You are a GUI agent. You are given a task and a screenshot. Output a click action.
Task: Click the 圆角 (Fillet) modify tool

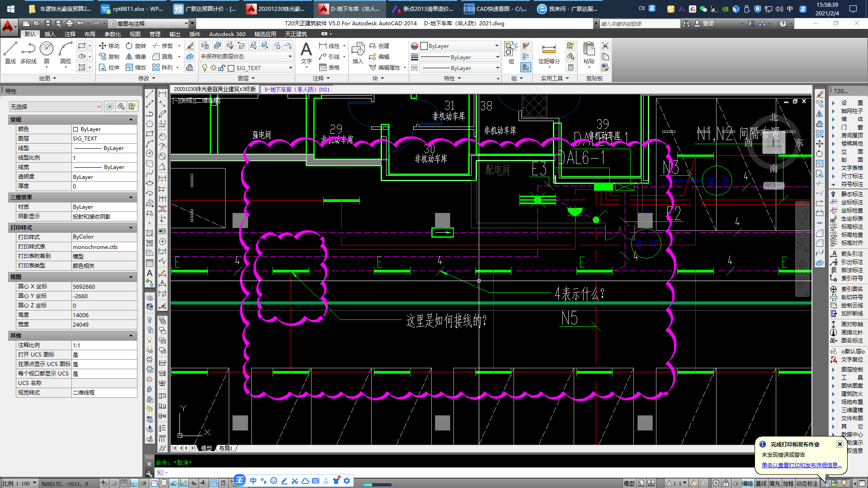coord(163,56)
